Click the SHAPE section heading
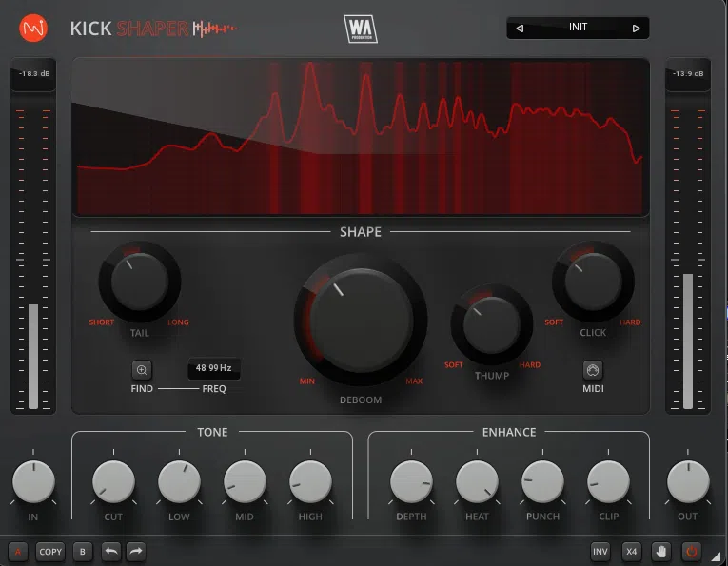Viewport: 728px width, 566px height. pos(361,232)
